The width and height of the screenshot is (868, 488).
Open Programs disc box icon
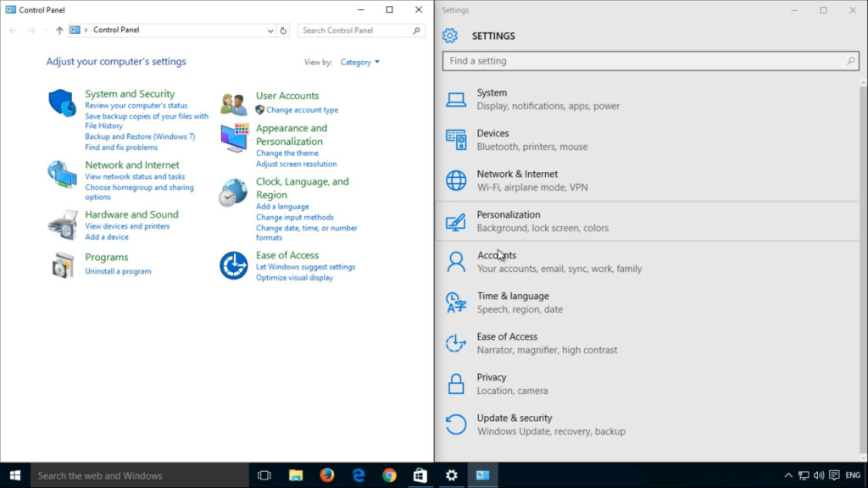point(63,265)
